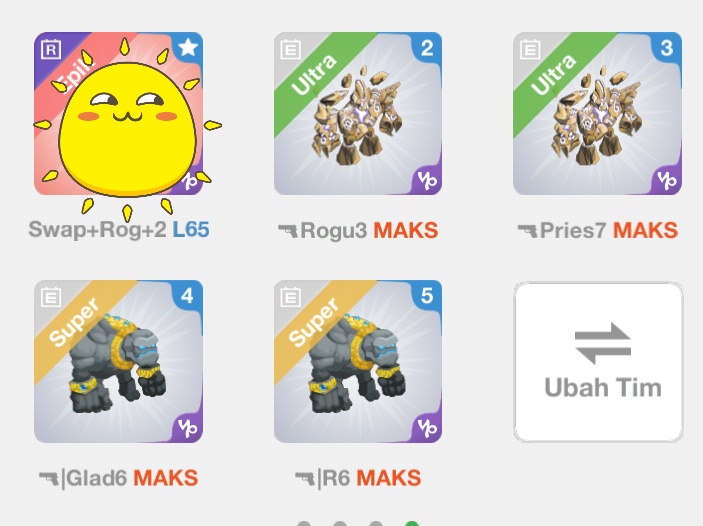Select the yellow sun Epic monster card
This screenshot has width=703, height=526.
119,113
